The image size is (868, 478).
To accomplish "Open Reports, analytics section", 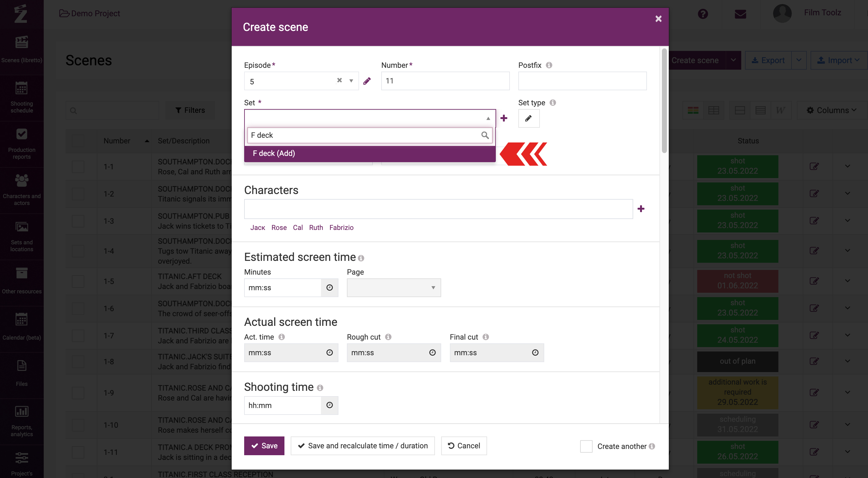I will tap(22, 421).
